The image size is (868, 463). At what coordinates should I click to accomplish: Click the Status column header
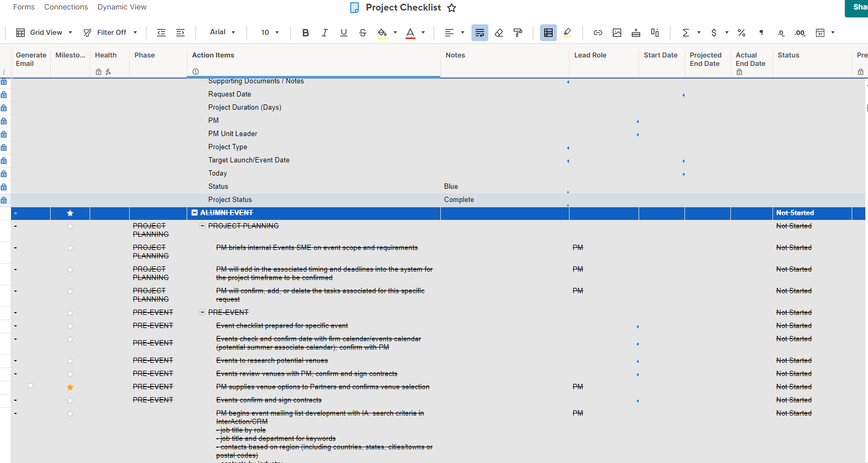click(812, 61)
